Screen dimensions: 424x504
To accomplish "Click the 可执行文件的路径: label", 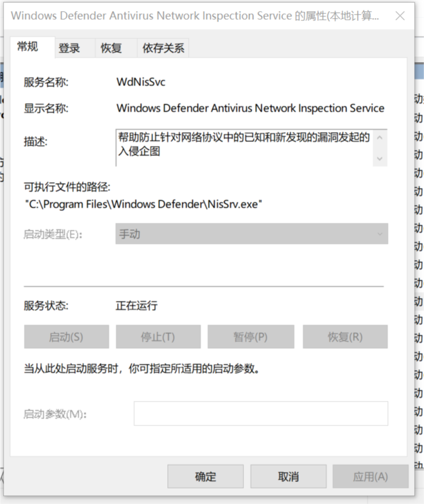I will pos(67,187).
